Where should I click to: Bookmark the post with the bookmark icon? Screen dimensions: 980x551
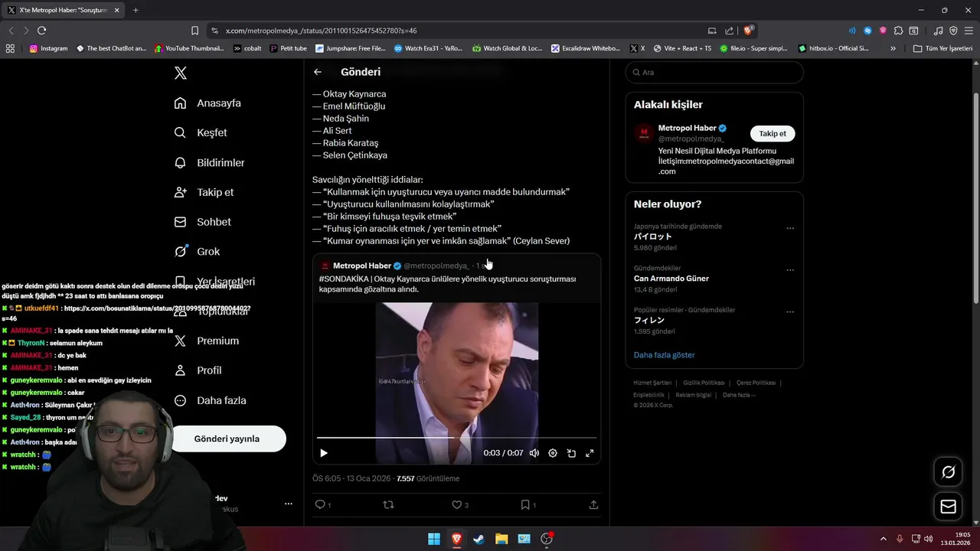[x=525, y=504]
